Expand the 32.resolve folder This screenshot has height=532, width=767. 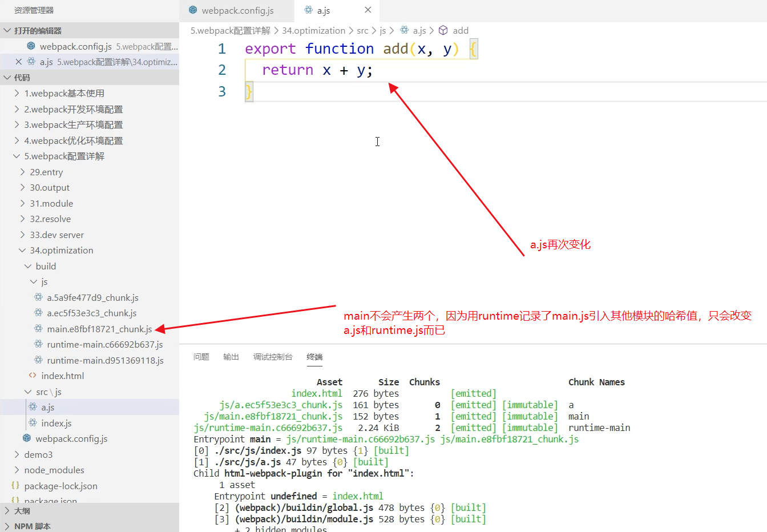(x=90, y=219)
